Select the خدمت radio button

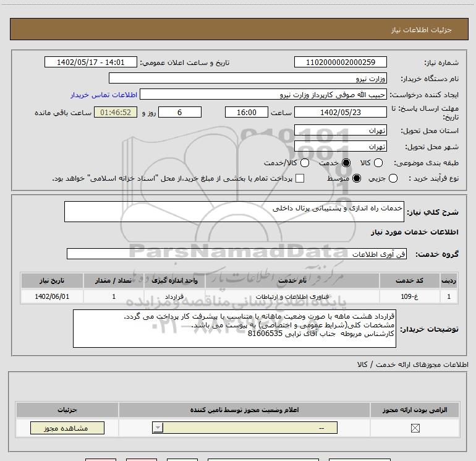(346, 163)
